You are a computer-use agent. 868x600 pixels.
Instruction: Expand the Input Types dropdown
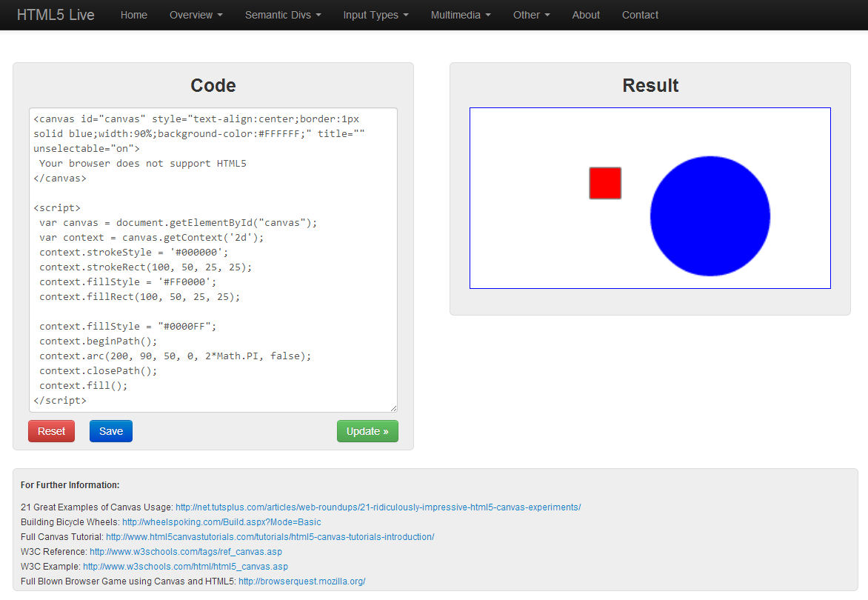point(375,15)
